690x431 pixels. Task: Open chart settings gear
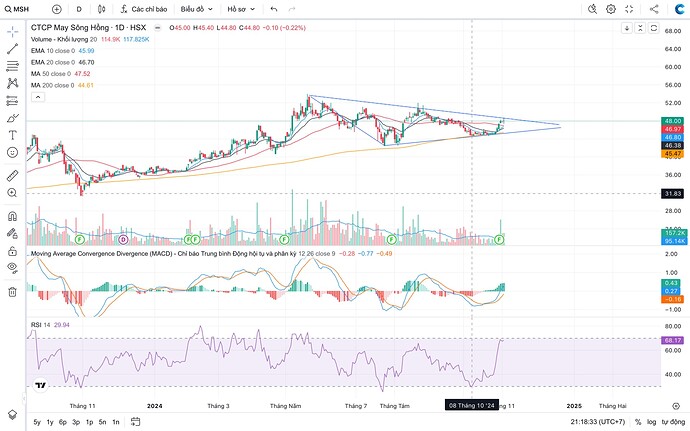(611, 9)
